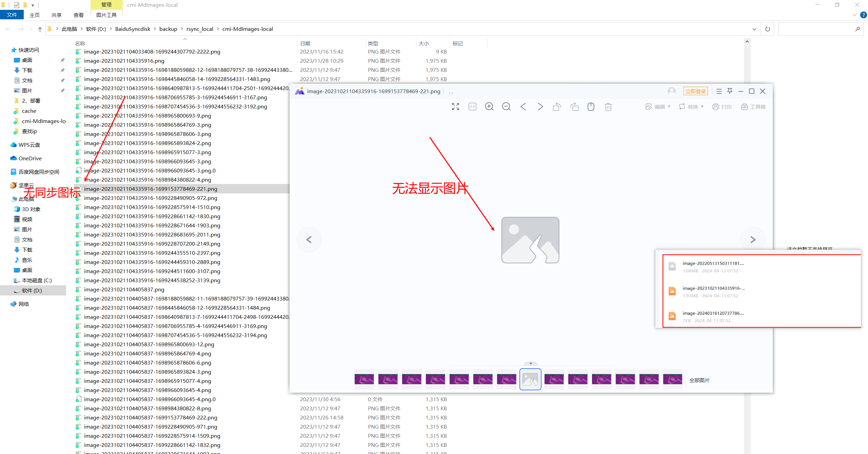Open the 图片工具 ribbon tab

click(106, 15)
